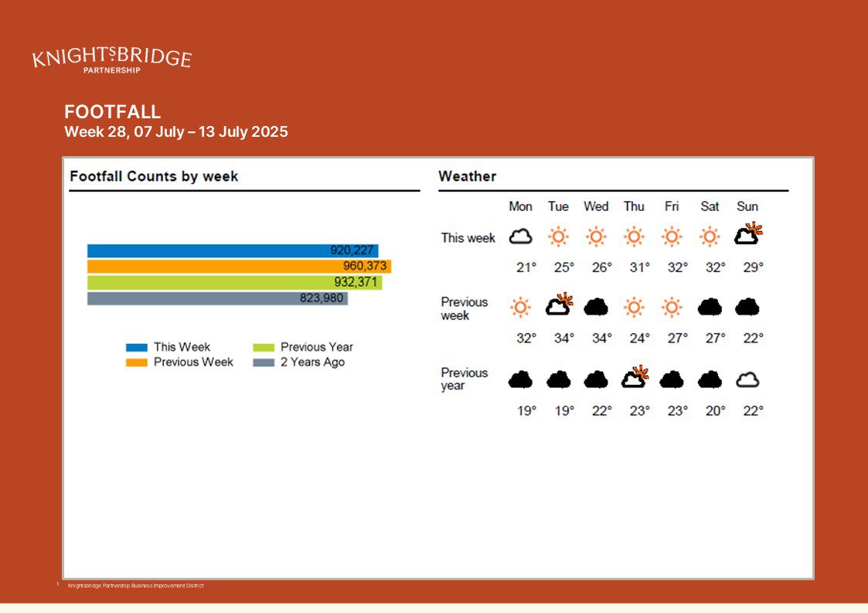
Task: Click the Weather heading
Action: pos(467,176)
